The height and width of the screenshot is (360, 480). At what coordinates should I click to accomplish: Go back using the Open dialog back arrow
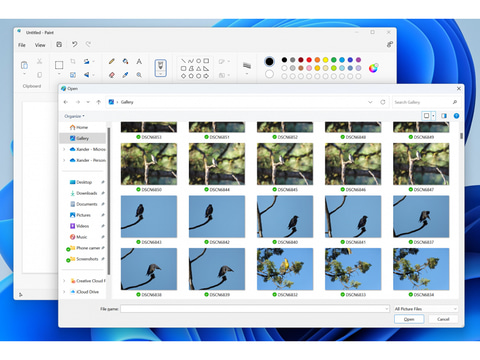66,102
